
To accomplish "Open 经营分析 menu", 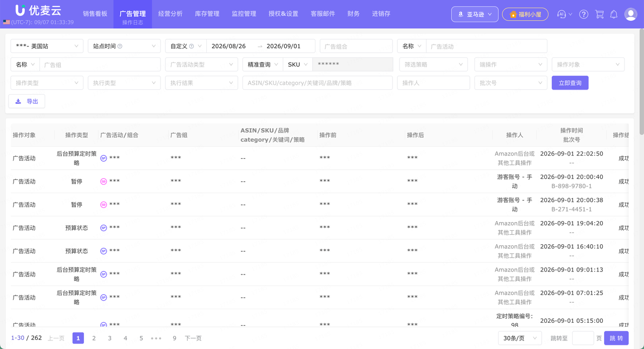I will coord(171,14).
